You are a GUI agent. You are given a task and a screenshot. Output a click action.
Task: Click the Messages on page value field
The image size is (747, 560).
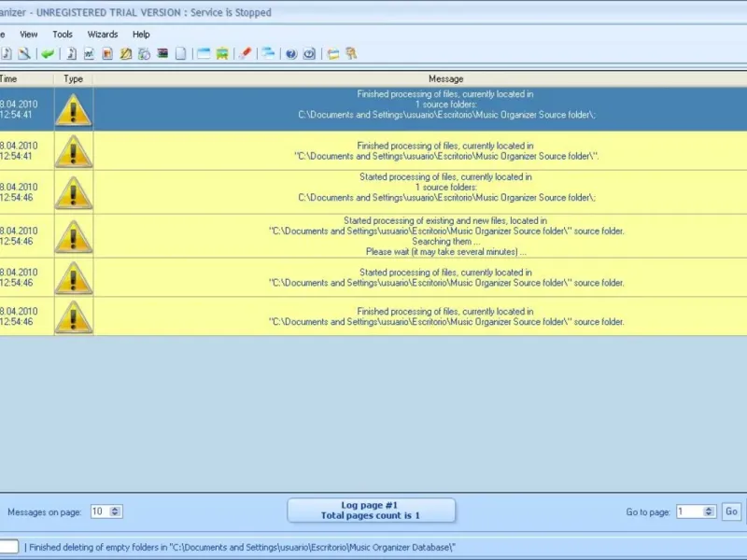(x=100, y=511)
